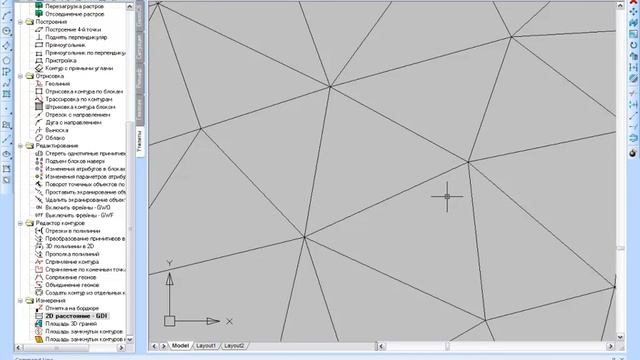
Task: Click Изменения атрибутов в блоках item
Action: (x=85, y=169)
